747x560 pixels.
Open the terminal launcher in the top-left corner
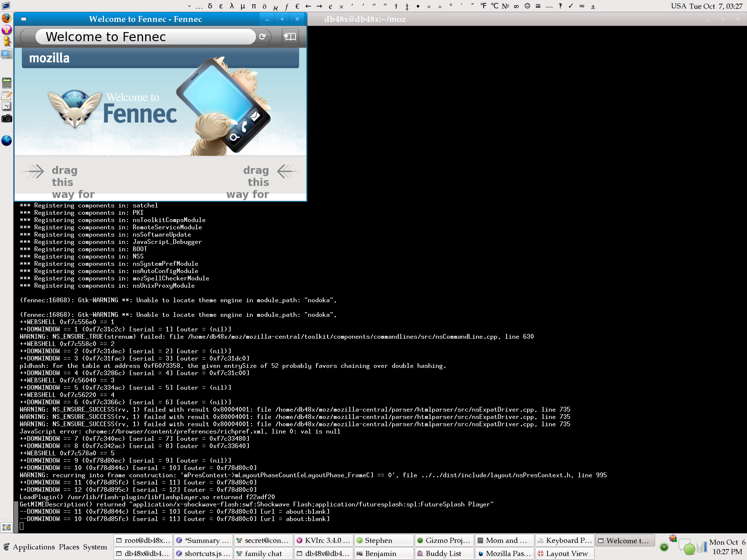point(6,6)
